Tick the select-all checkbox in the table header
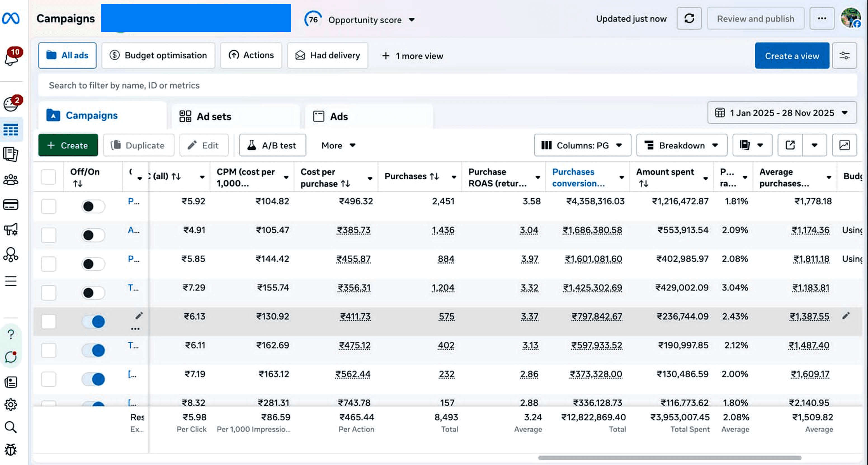The height and width of the screenshot is (465, 868). tap(48, 177)
